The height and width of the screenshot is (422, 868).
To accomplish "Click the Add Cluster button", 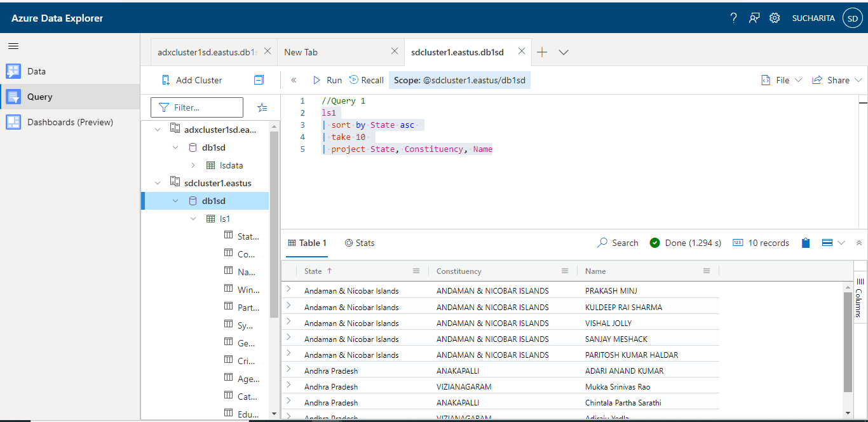I will pyautogui.click(x=192, y=80).
